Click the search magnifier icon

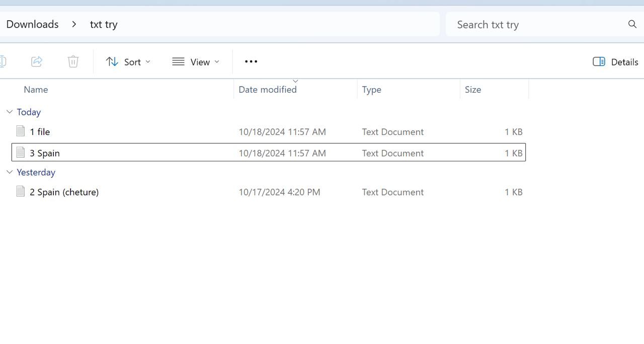pyautogui.click(x=632, y=24)
